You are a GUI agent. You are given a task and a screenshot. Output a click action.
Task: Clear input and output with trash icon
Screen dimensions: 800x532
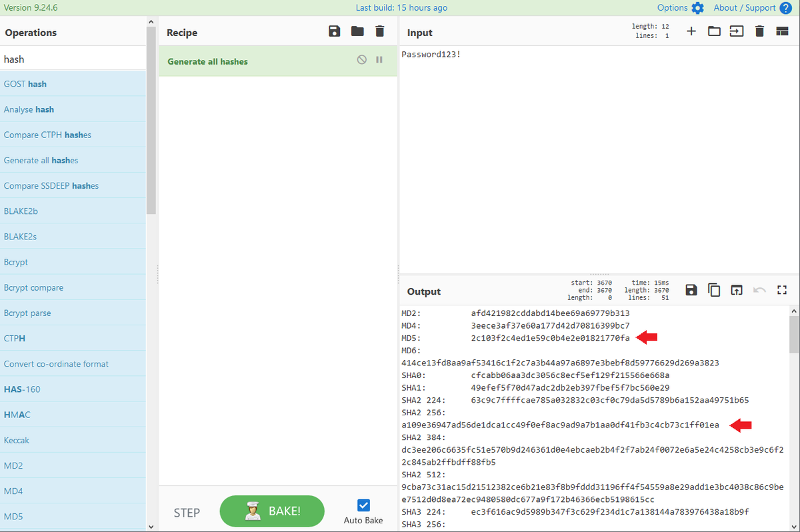point(759,31)
